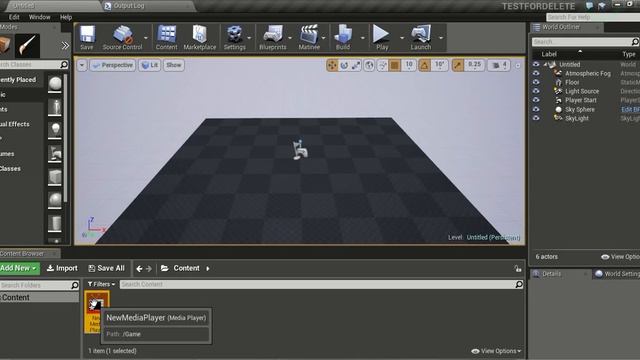
Task: Open the Blueprints toolbar icon
Action: tap(273, 38)
